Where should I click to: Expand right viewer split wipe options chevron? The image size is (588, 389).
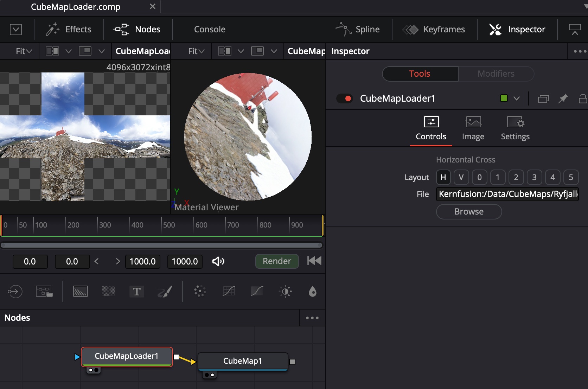241,51
